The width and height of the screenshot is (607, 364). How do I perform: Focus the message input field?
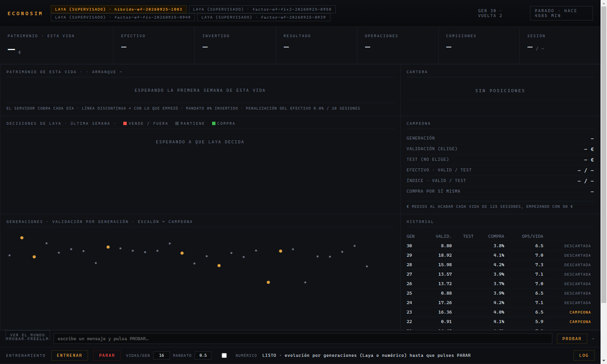303,339
